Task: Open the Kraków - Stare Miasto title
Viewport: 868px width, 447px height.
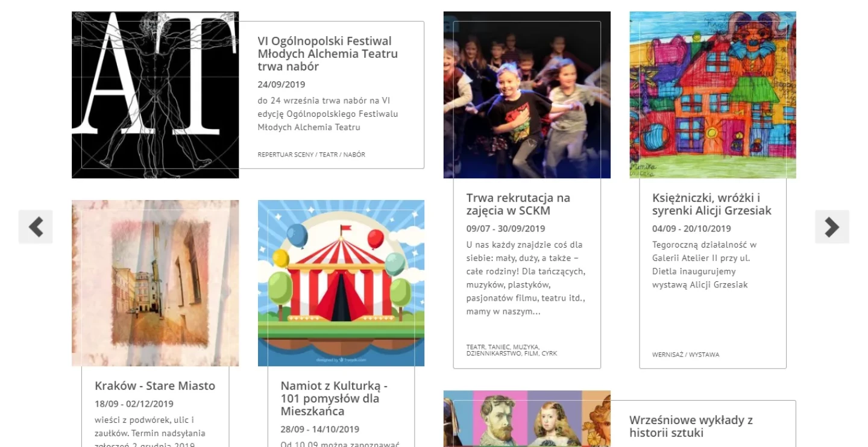Action: coord(155,386)
